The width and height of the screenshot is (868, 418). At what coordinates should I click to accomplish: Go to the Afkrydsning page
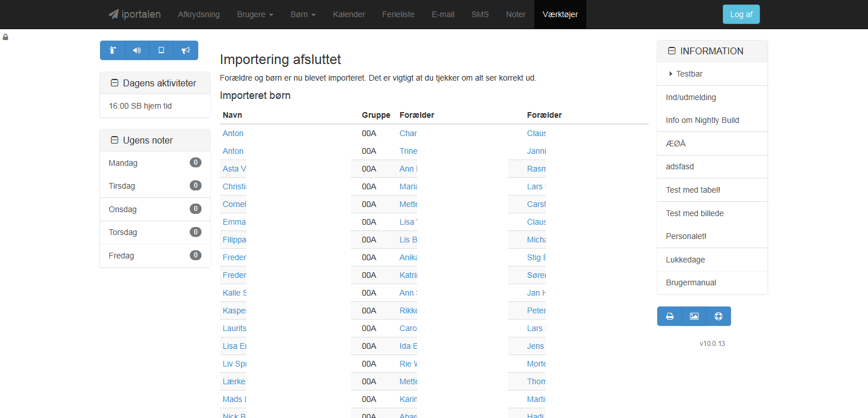click(x=199, y=14)
